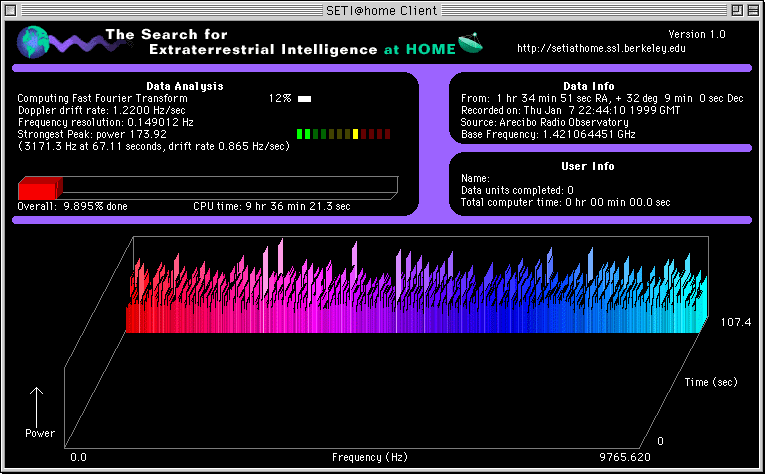Click the colored signal strength meter
The image size is (765, 474).
(343, 134)
